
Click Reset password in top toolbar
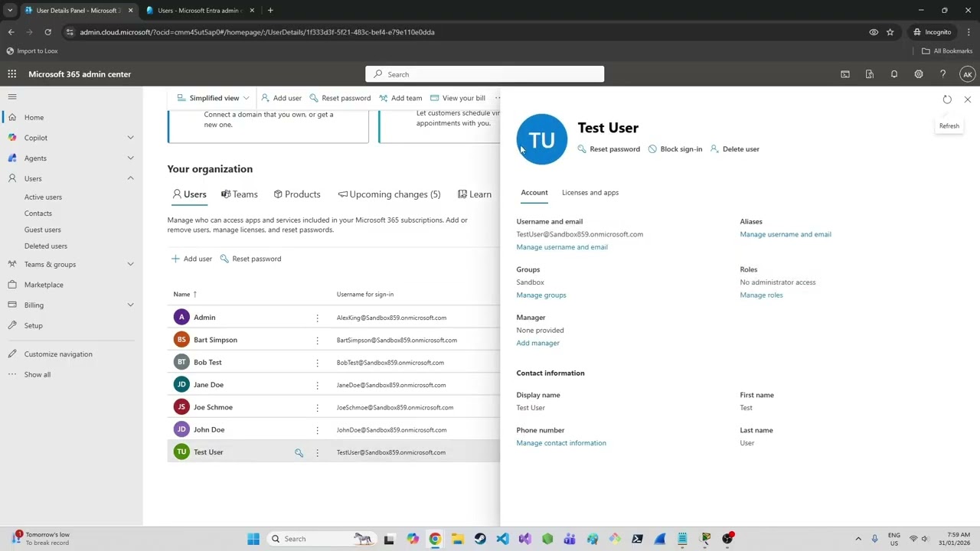[x=340, y=98]
